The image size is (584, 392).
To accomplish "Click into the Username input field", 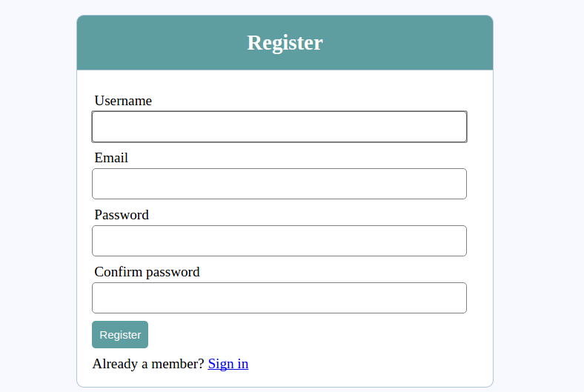I will 279,127.
